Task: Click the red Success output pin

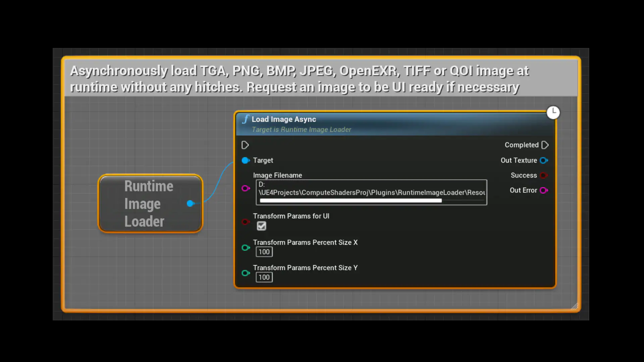Action: coord(544,175)
